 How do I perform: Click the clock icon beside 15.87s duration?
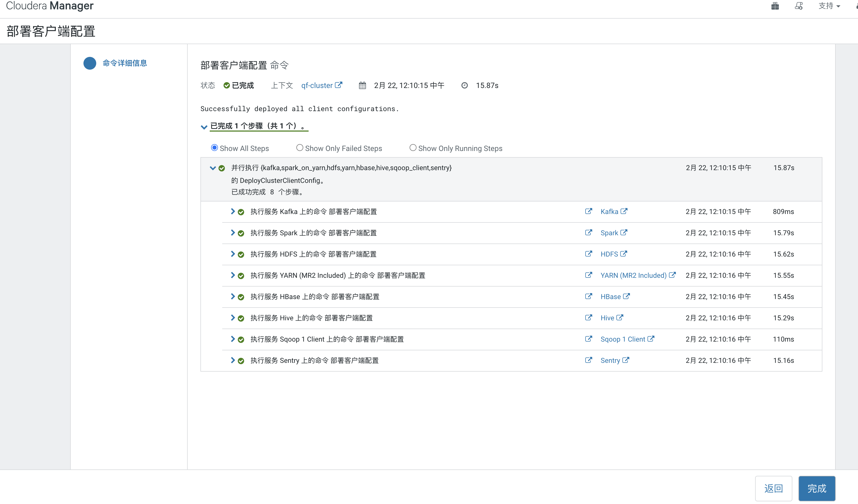[x=464, y=86]
